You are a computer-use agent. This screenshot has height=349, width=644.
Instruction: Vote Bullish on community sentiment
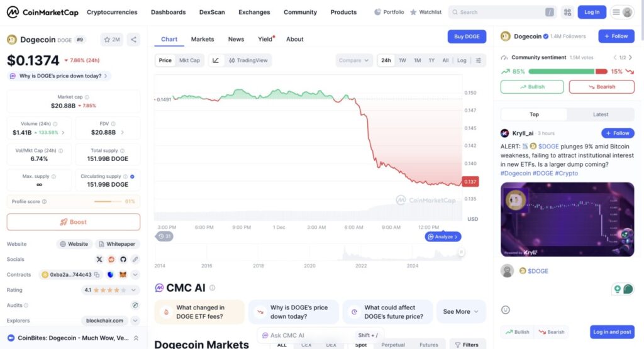532,87
